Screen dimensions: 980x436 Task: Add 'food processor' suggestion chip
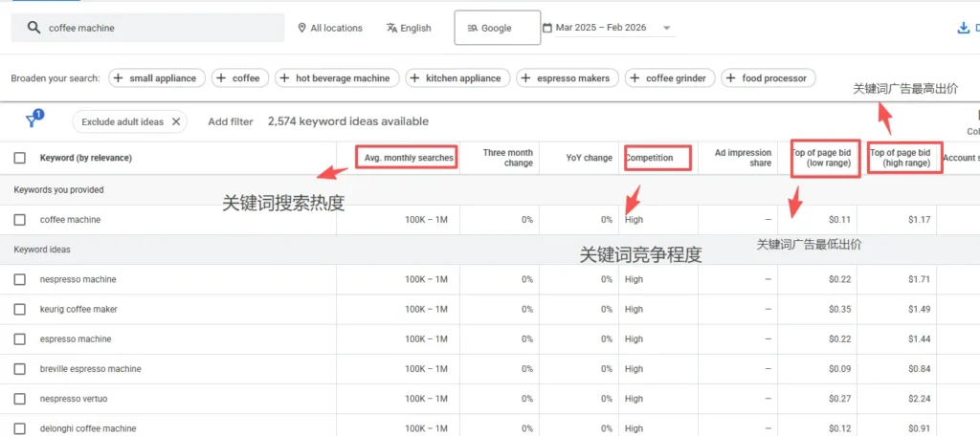click(768, 78)
